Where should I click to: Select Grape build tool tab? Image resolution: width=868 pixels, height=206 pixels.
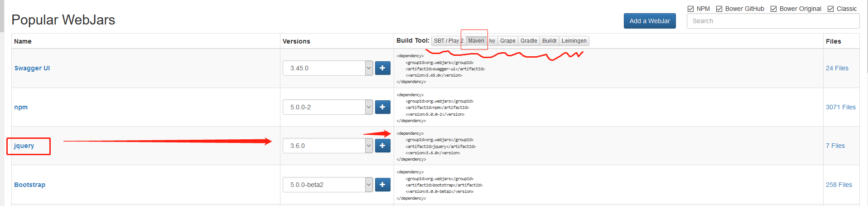(508, 41)
